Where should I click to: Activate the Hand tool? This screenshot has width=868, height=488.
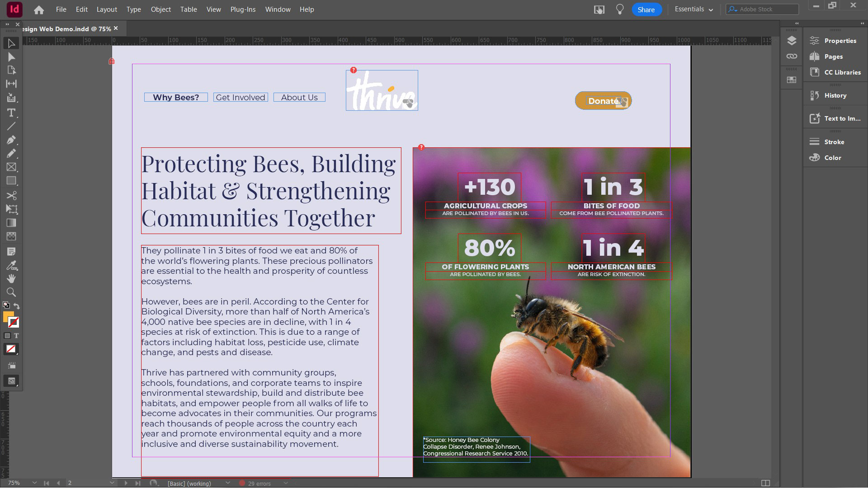pos(11,279)
